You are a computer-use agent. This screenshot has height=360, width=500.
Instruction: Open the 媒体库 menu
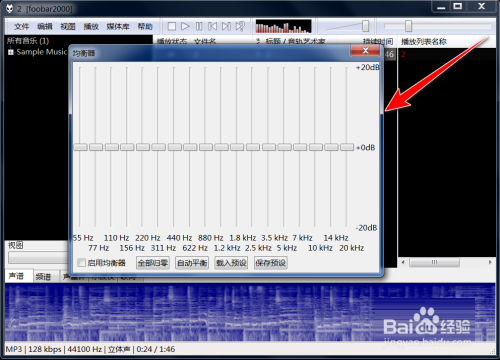118,27
